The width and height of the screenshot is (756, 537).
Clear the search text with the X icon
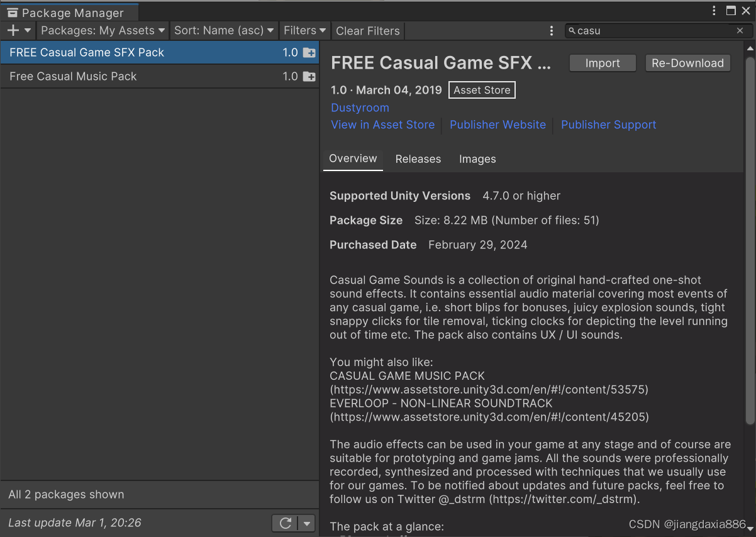pos(740,30)
